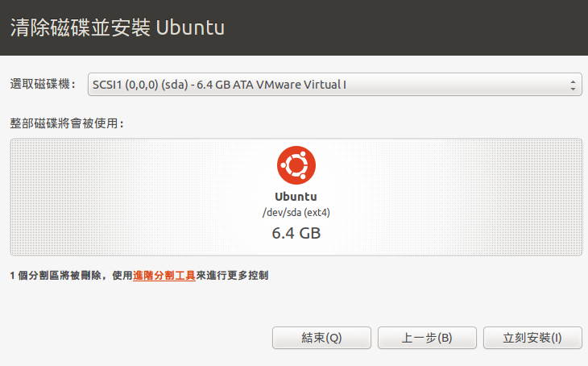Viewport: 588px width, 366px height.
Task: Click the up-down arrows on drive selector
Action: (x=573, y=85)
